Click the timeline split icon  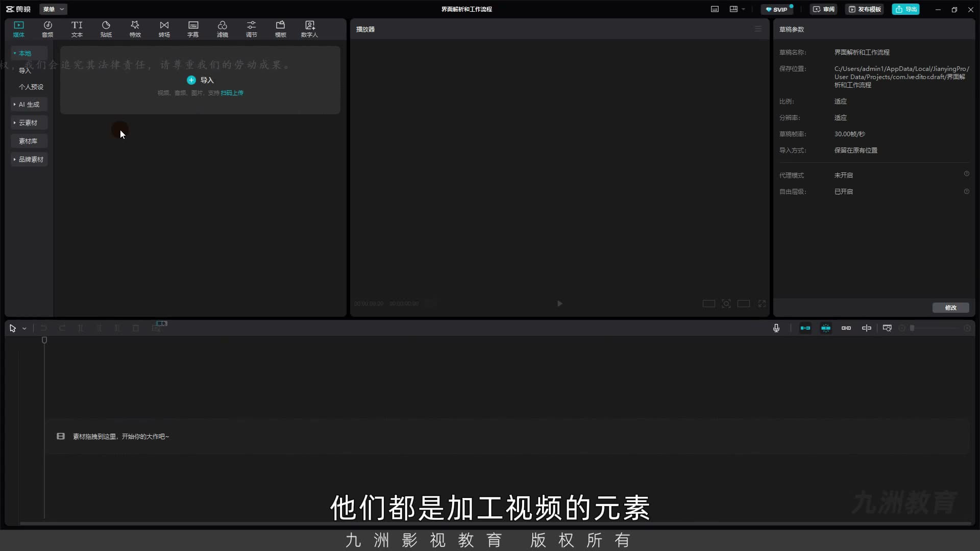click(81, 328)
